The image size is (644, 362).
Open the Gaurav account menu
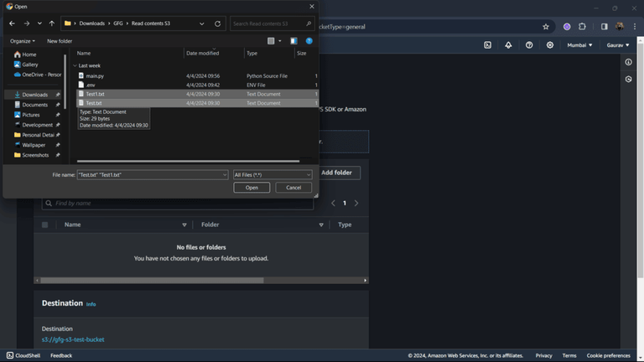[x=618, y=45]
